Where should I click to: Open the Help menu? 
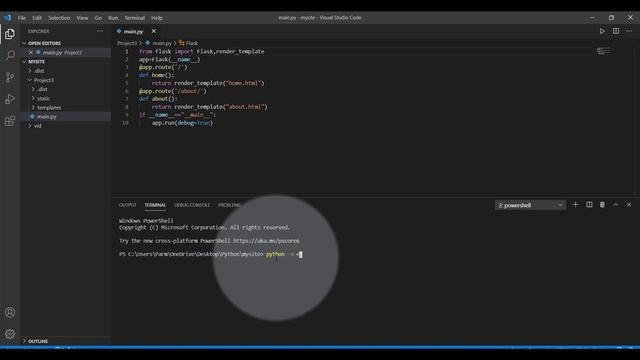[x=157, y=18]
